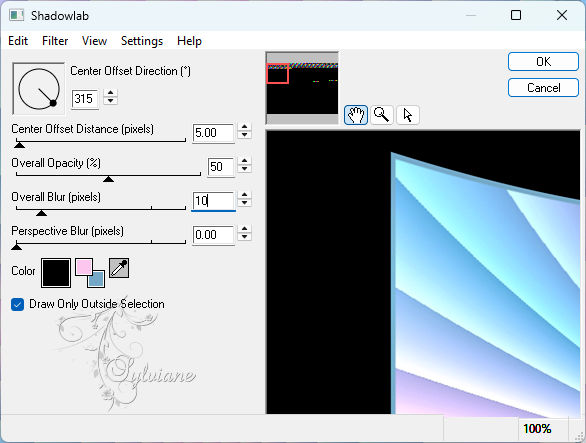
Task: Select the magnifier zoom tool
Action: (x=382, y=115)
